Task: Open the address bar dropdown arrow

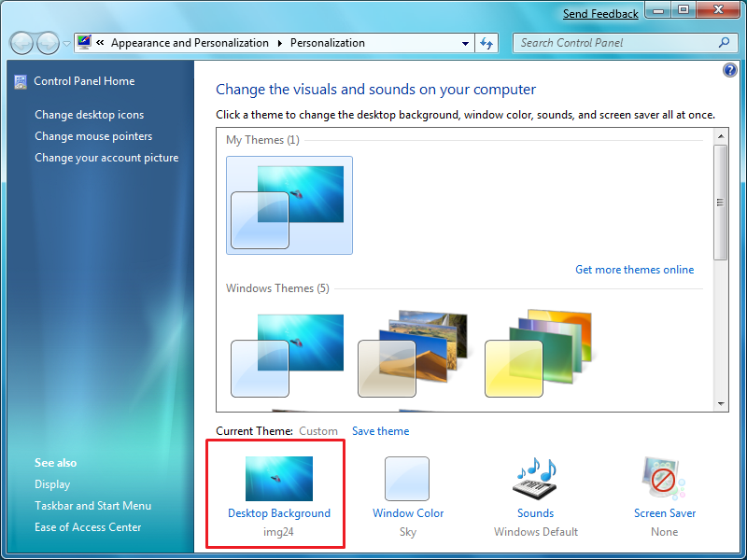Action: pos(465,43)
